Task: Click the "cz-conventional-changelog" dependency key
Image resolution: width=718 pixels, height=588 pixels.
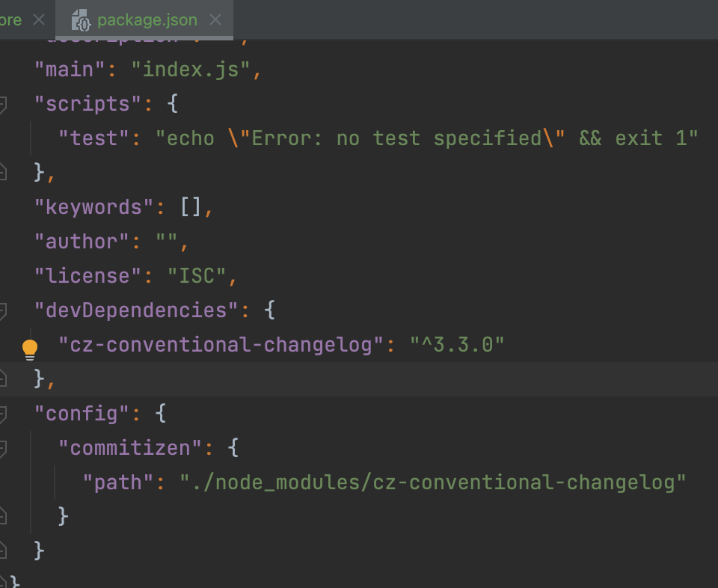Action: (221, 345)
